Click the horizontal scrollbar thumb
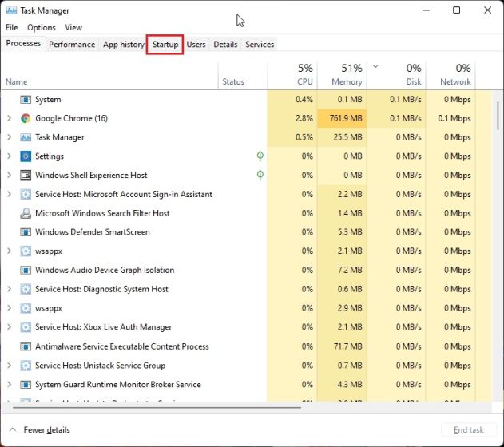This screenshot has height=447, width=504. 157,408
